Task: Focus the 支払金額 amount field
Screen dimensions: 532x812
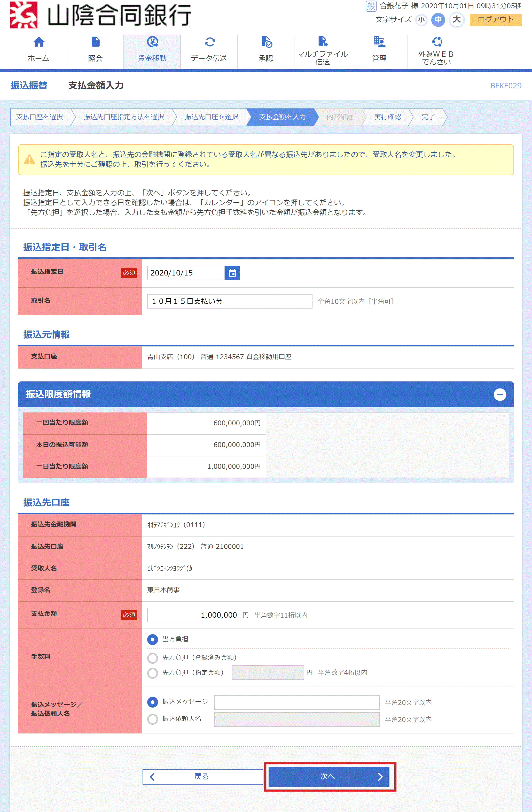Action: point(193,615)
